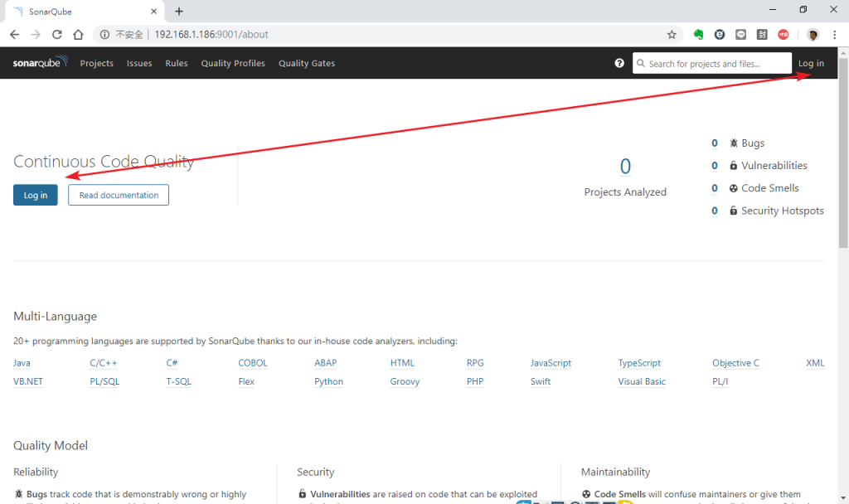
Task: Open the C# language link
Action: [x=172, y=363]
